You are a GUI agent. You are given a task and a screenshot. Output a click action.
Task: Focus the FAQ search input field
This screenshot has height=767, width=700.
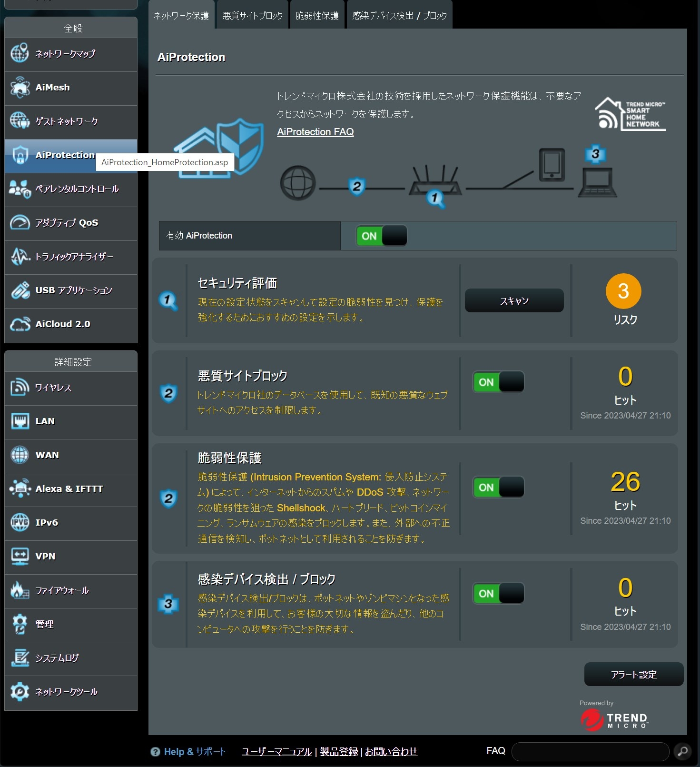click(590, 751)
